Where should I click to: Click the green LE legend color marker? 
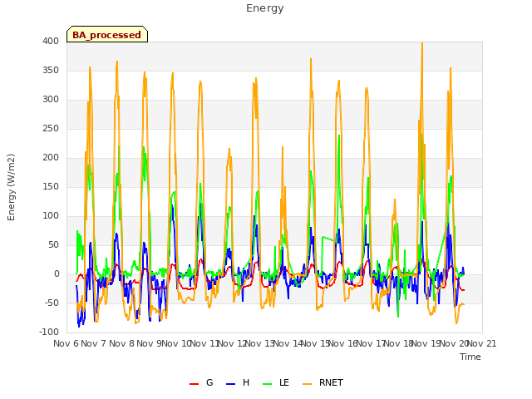pyautogui.click(x=268, y=384)
